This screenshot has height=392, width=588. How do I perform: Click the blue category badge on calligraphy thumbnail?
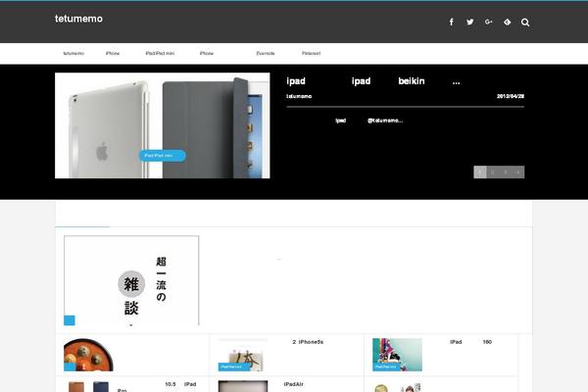tap(234, 367)
